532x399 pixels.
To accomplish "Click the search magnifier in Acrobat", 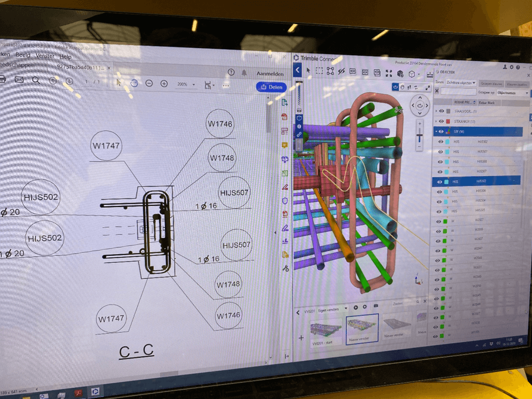I will (36, 80).
